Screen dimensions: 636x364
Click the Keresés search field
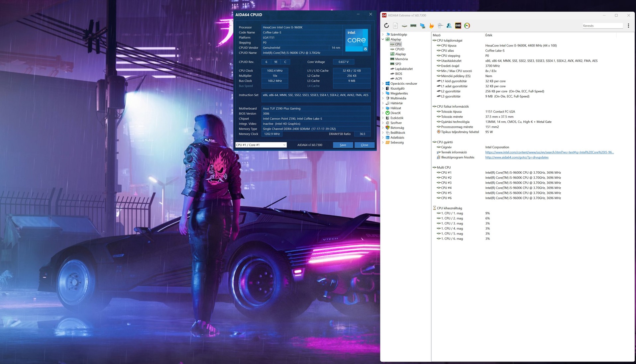(x=602, y=26)
